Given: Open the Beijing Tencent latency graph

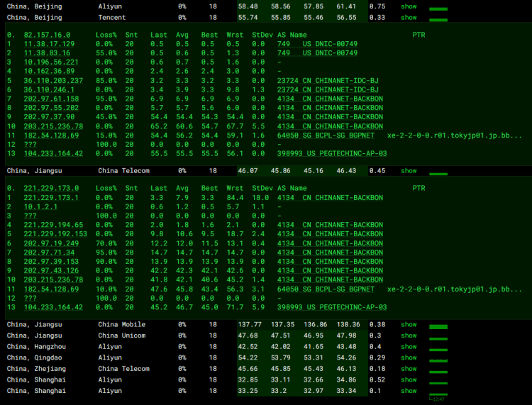Looking at the screenshot, I should [438, 19].
